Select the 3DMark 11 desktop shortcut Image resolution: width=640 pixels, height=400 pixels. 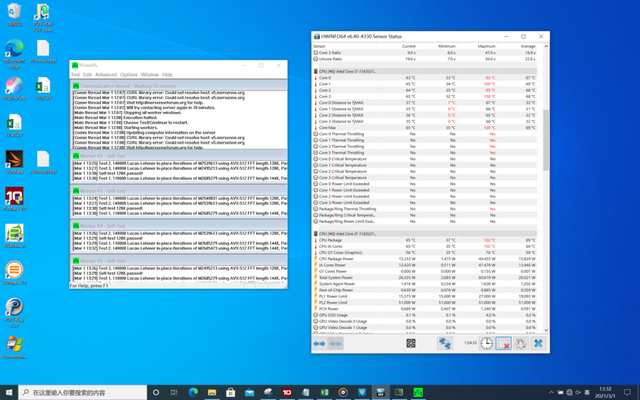[14, 273]
